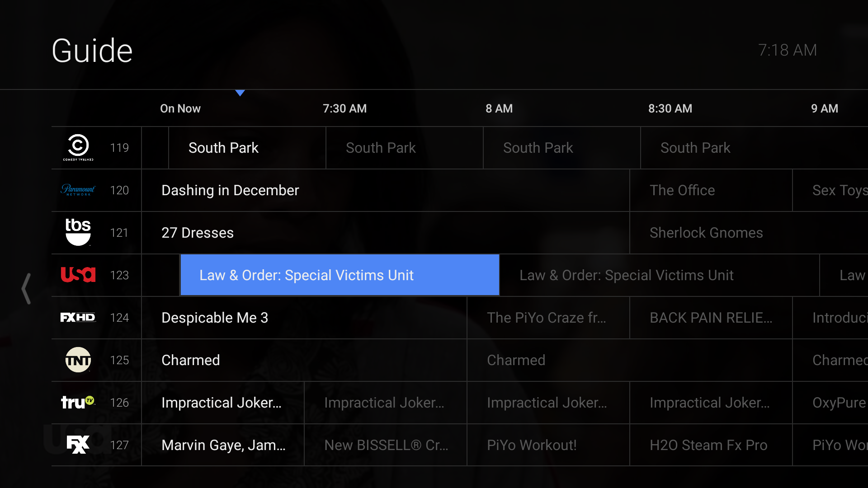Click the FX channel logo
The width and height of the screenshot is (868, 488).
click(x=78, y=445)
